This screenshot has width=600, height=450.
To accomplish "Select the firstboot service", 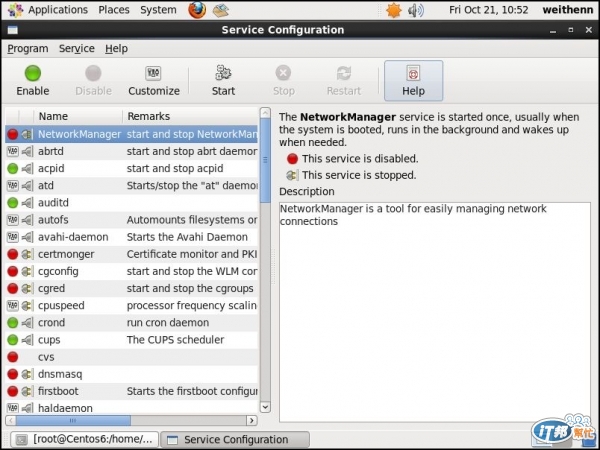I will pos(132,391).
